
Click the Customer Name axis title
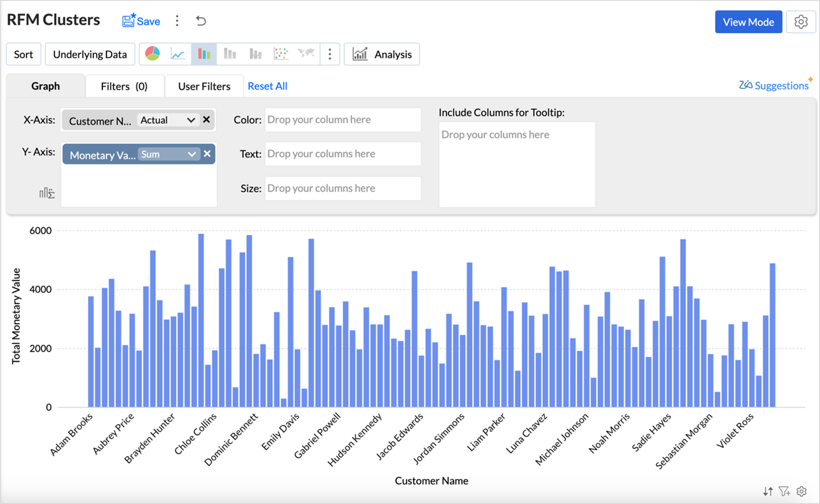click(432, 481)
